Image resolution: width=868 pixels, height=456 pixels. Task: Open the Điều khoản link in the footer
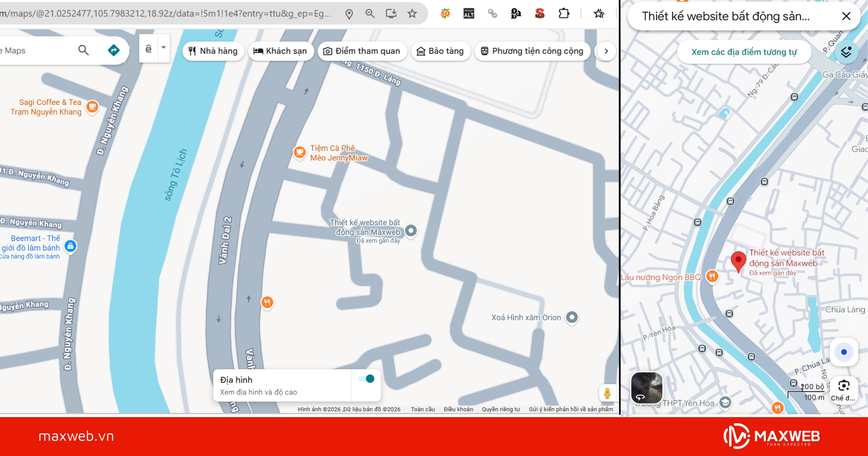458,409
